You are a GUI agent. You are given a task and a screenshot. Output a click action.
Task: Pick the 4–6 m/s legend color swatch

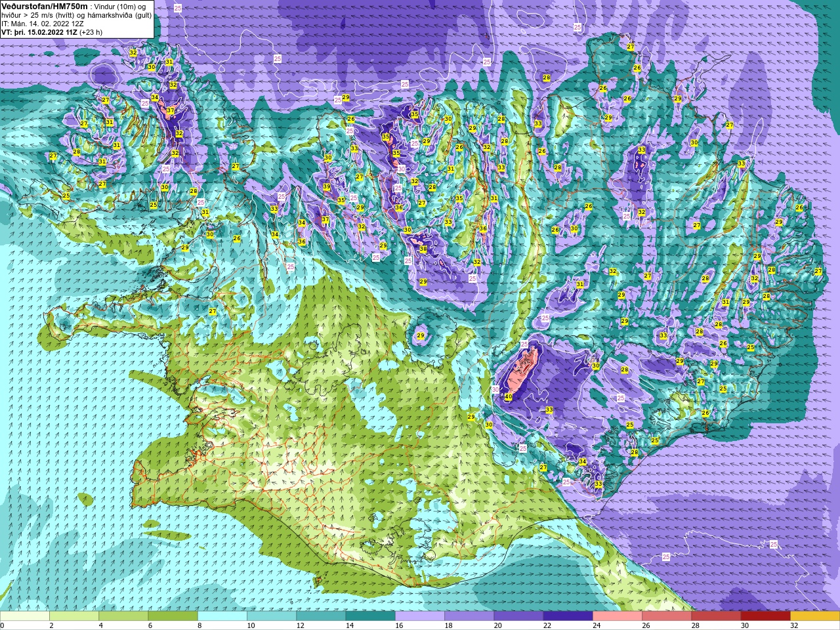(x=123, y=616)
